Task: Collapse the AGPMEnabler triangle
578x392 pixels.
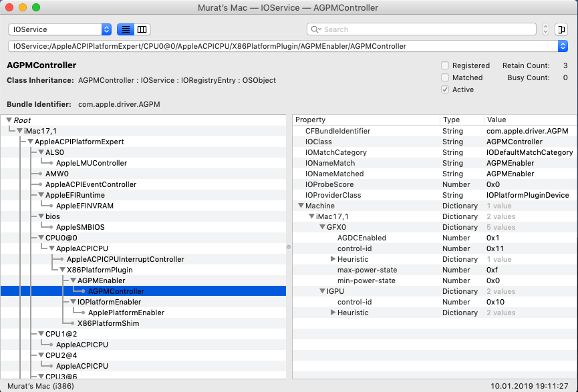Action: coord(74,280)
